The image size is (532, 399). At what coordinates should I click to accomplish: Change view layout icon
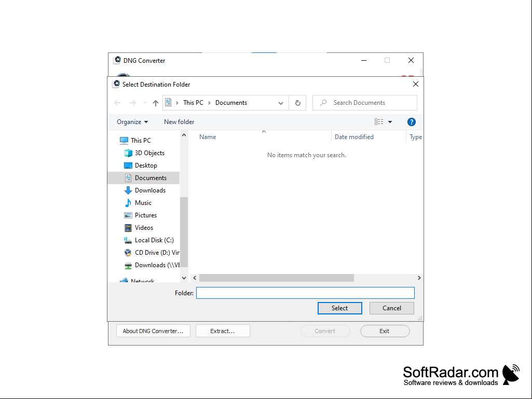[379, 122]
